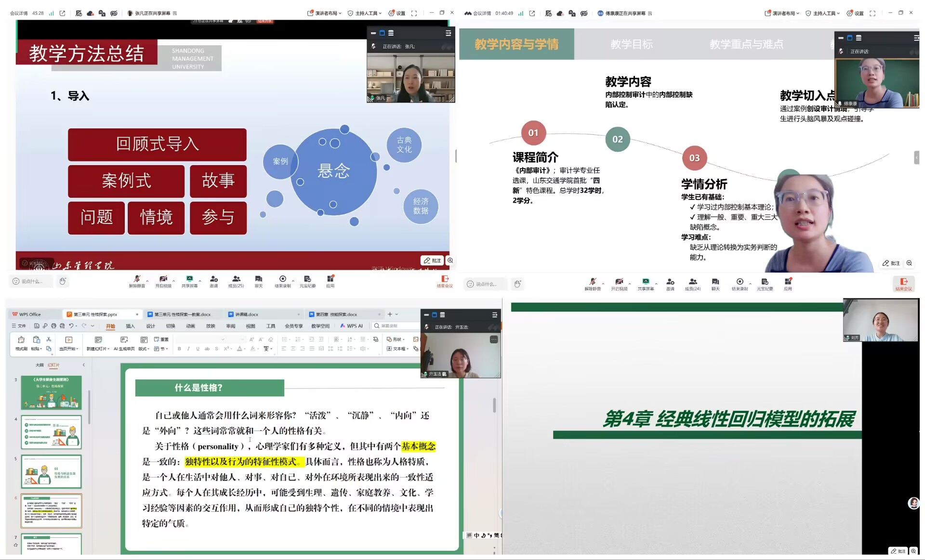The width and height of the screenshot is (925, 560).
Task: Click 说点什么 message field in 傅康康's meeting
Action: pos(486,284)
